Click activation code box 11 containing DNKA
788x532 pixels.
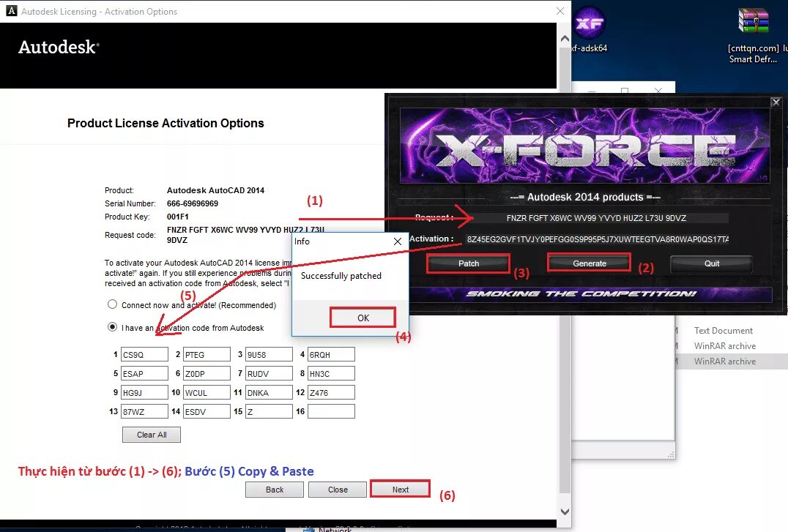[269, 392]
